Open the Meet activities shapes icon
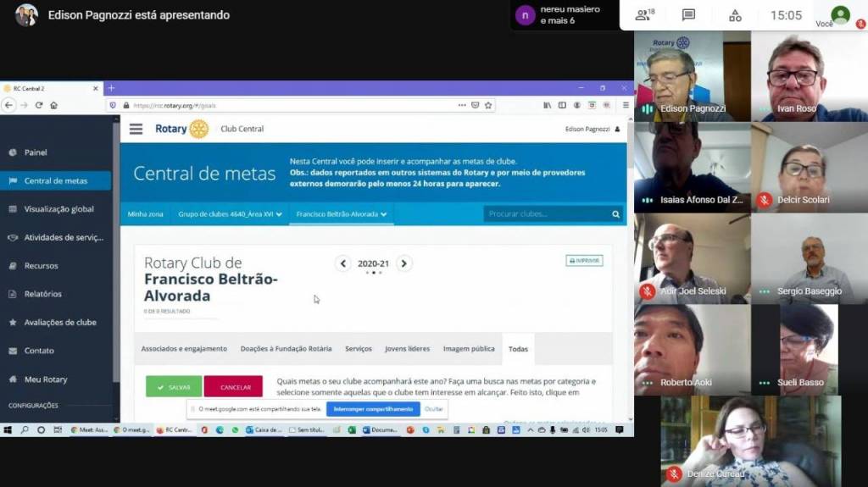The width and height of the screenshot is (868, 487). pos(734,15)
